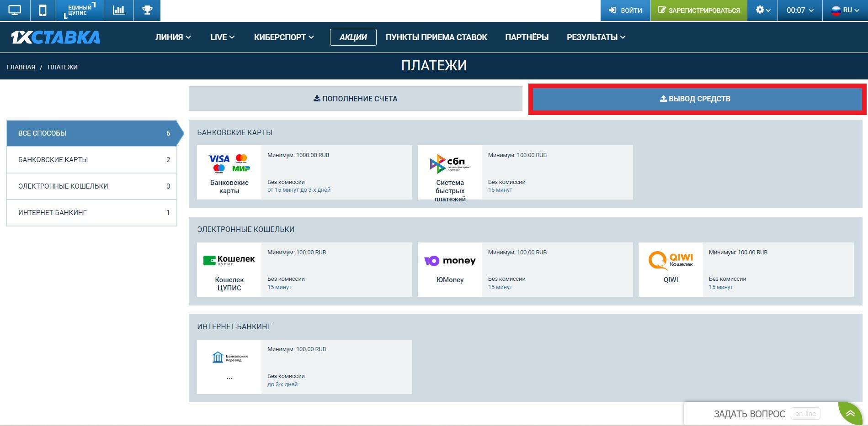
Task: Click the Банковские карты label
Action: (x=229, y=187)
